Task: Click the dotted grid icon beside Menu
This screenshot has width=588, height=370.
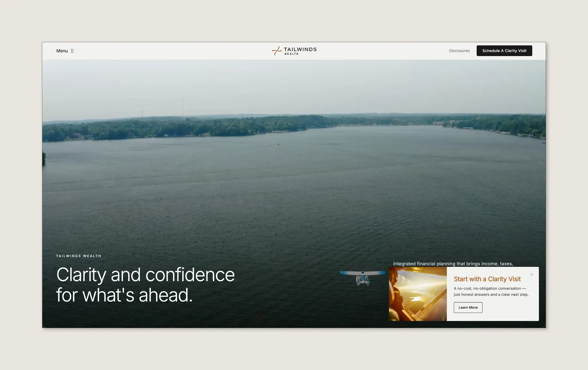Action: tap(72, 51)
